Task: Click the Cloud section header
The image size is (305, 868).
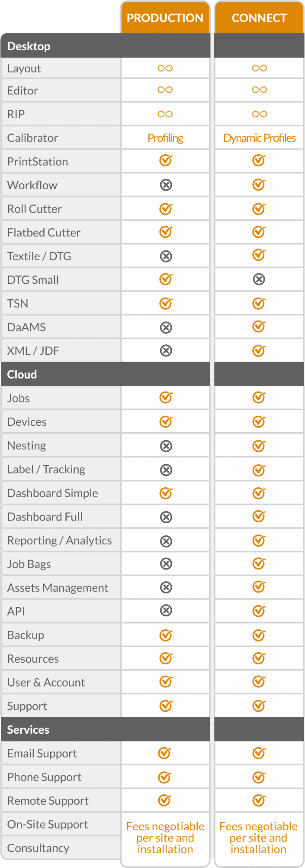Action: 22,375
